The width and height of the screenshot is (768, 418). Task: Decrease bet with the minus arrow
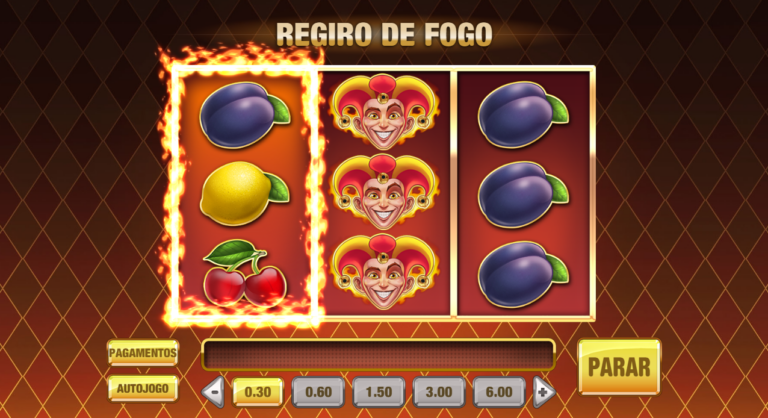click(x=214, y=392)
